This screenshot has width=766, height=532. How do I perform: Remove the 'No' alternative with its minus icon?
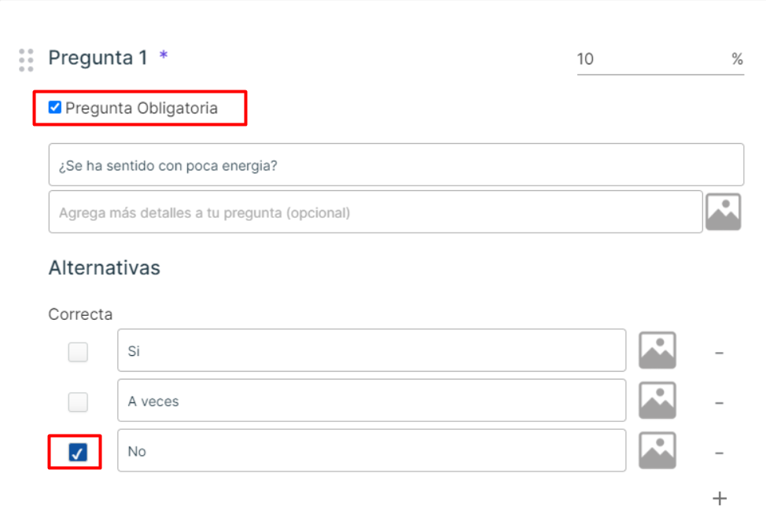tap(719, 453)
